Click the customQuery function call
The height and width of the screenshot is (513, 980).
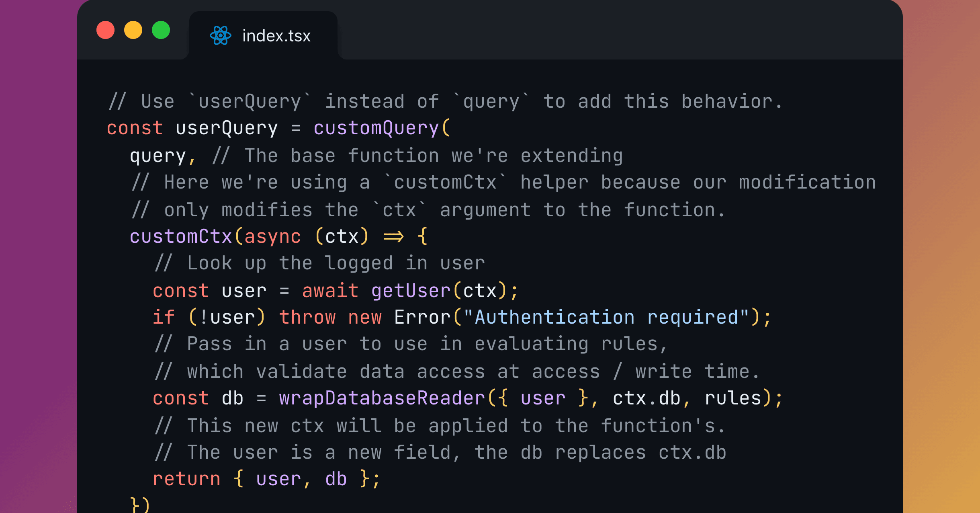376,129
